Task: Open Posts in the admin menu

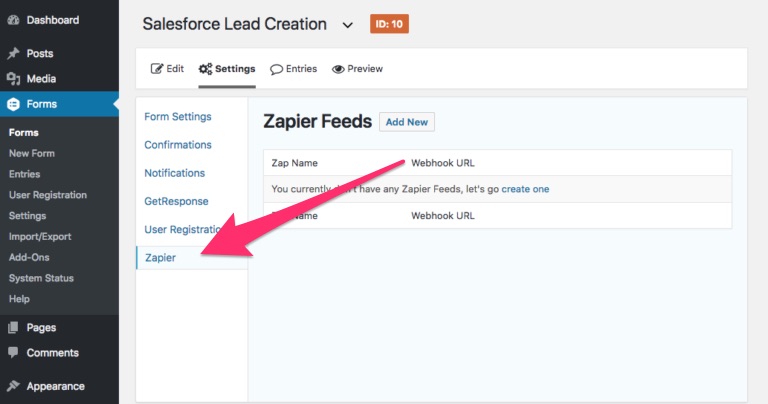Action: point(40,53)
